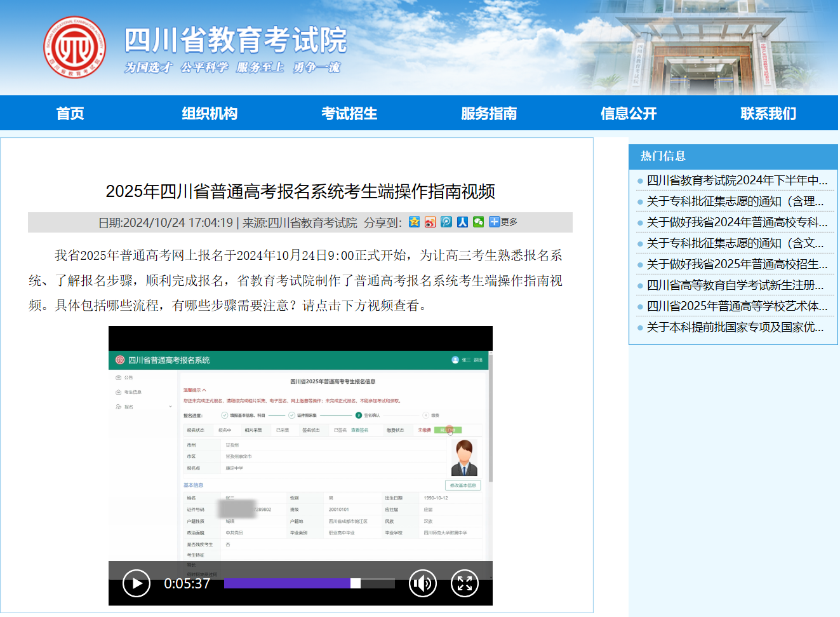Share article to Tencent Weibo
This screenshot has width=840, height=617.
click(x=446, y=222)
